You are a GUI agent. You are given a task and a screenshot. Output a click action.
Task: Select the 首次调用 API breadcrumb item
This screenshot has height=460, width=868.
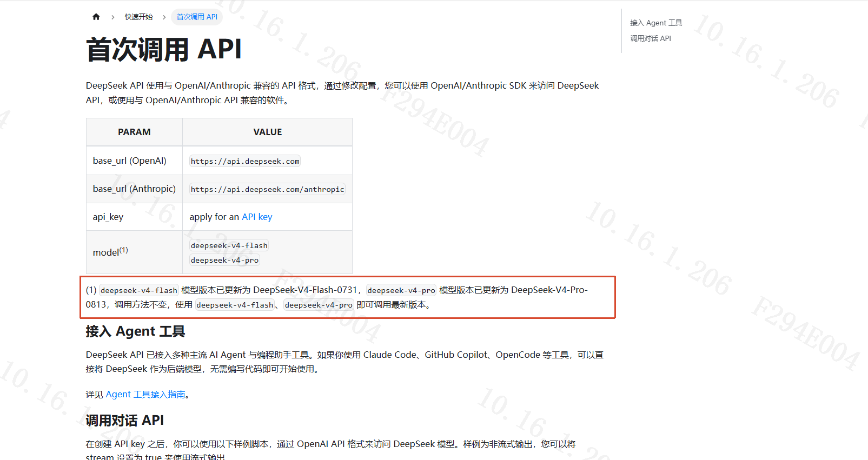(x=197, y=17)
